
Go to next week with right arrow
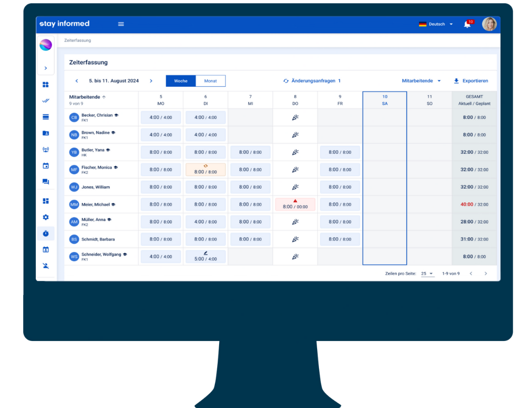pos(151,81)
